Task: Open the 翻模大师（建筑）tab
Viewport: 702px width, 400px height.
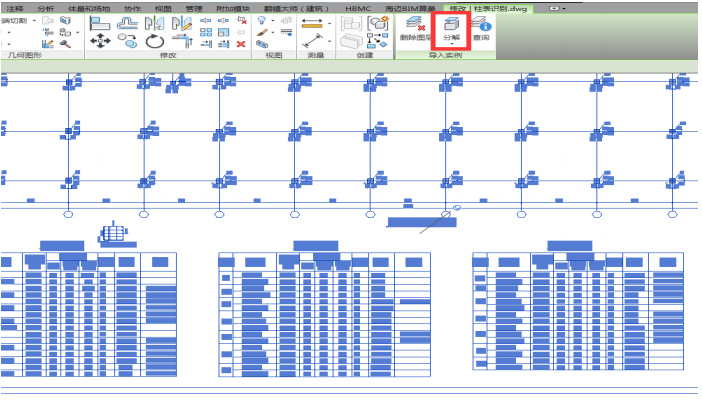Action: [297, 9]
